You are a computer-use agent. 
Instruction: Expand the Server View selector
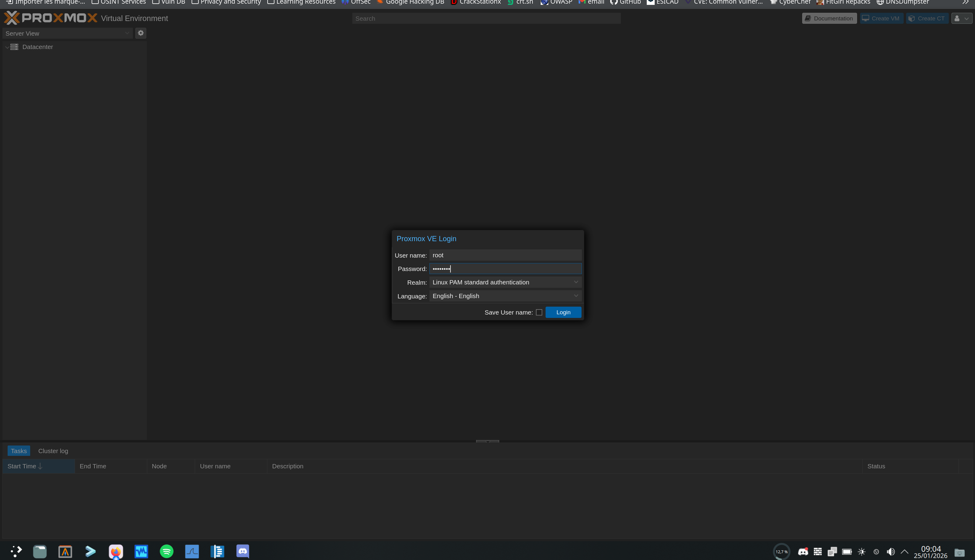click(x=68, y=33)
